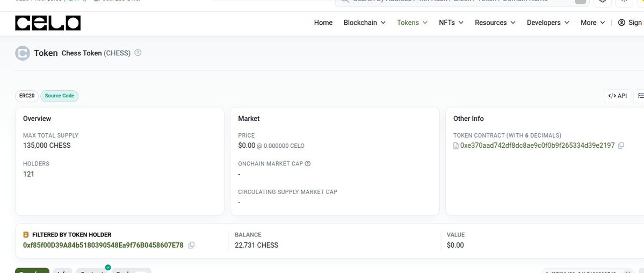Open the help icon next to Chess Token (CHESS)

[138, 53]
